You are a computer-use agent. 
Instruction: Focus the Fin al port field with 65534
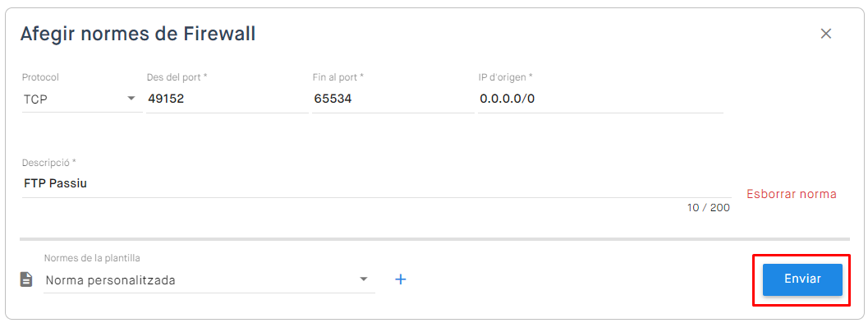[393, 99]
